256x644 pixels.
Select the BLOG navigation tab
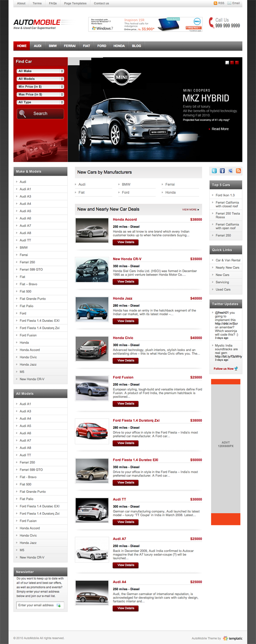click(x=137, y=46)
